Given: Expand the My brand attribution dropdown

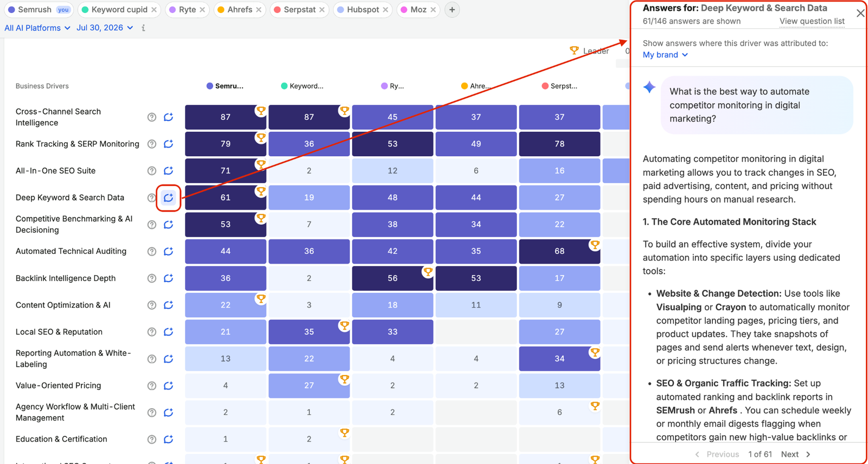Looking at the screenshot, I should tap(665, 55).
